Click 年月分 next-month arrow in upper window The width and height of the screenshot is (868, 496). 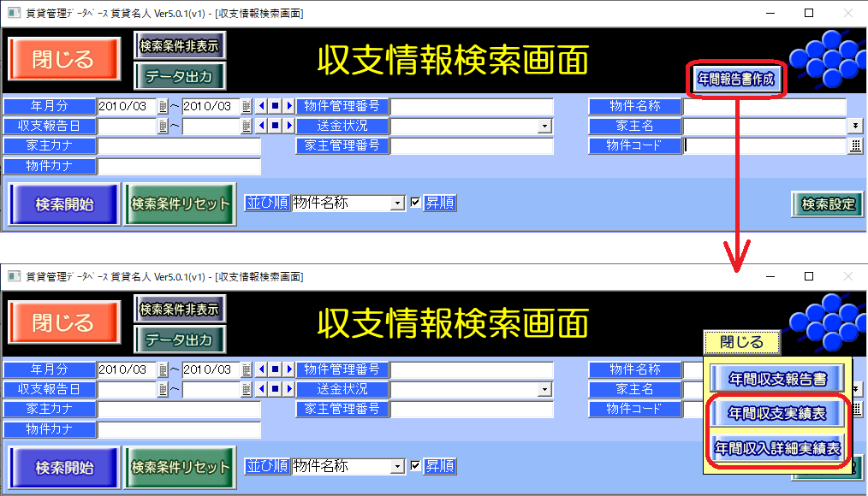(288, 106)
